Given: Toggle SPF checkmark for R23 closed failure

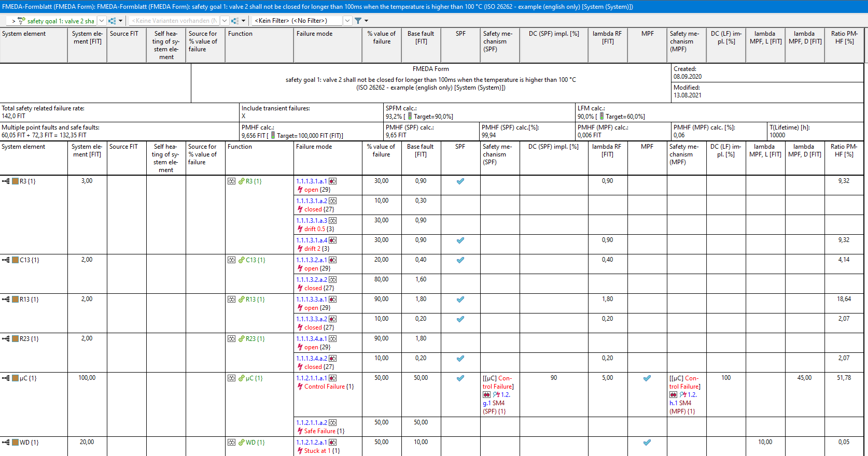Looking at the screenshot, I should (460, 359).
